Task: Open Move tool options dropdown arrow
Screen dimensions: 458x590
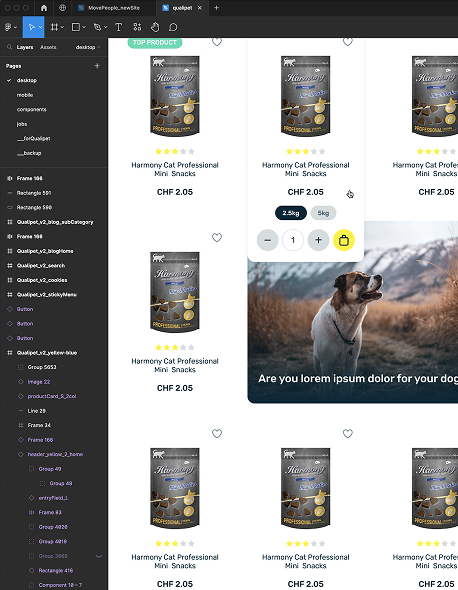Action: (40, 27)
